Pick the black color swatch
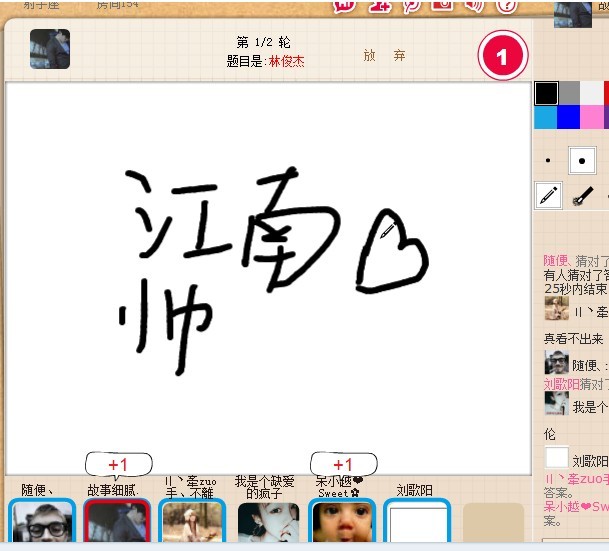The image size is (609, 551). coord(546,93)
